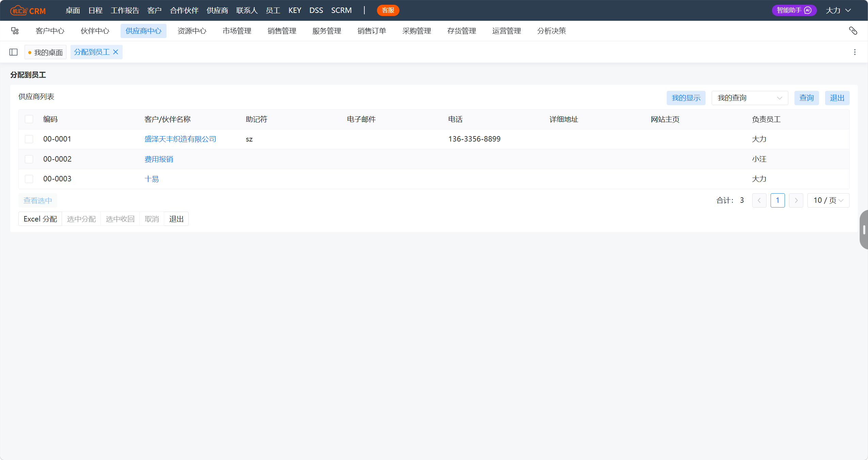Open SCRM in top navigation
This screenshot has height=460, width=868.
pos(341,10)
